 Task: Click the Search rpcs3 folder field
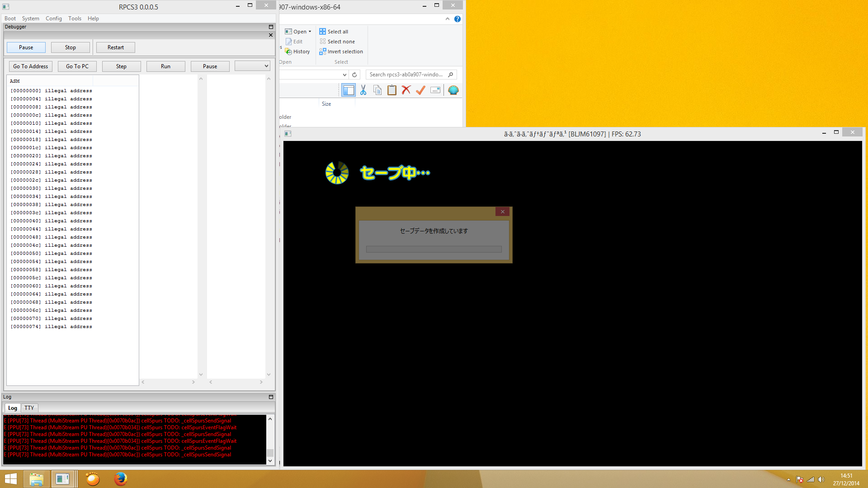tap(406, 75)
